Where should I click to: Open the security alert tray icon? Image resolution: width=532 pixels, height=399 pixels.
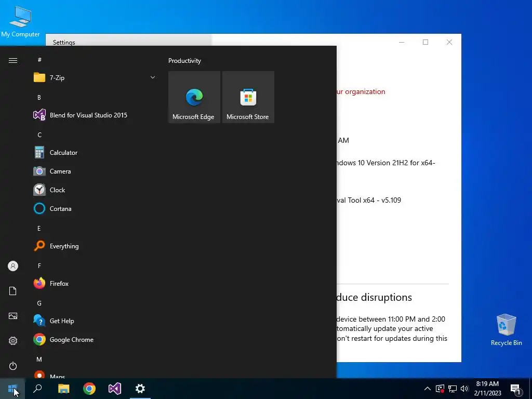[x=440, y=389]
